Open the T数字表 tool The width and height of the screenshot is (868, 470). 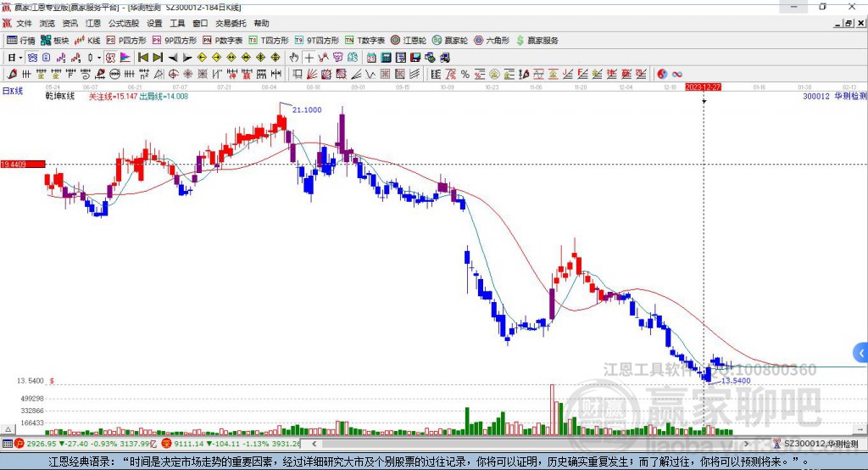364,41
